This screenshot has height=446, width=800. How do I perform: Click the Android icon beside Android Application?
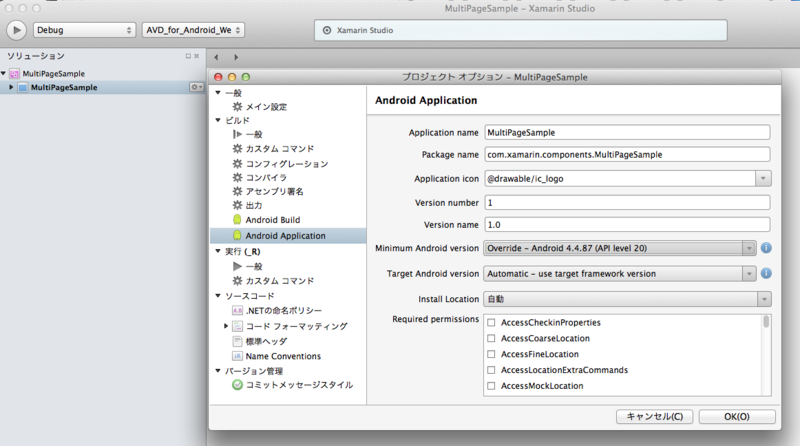(x=237, y=235)
